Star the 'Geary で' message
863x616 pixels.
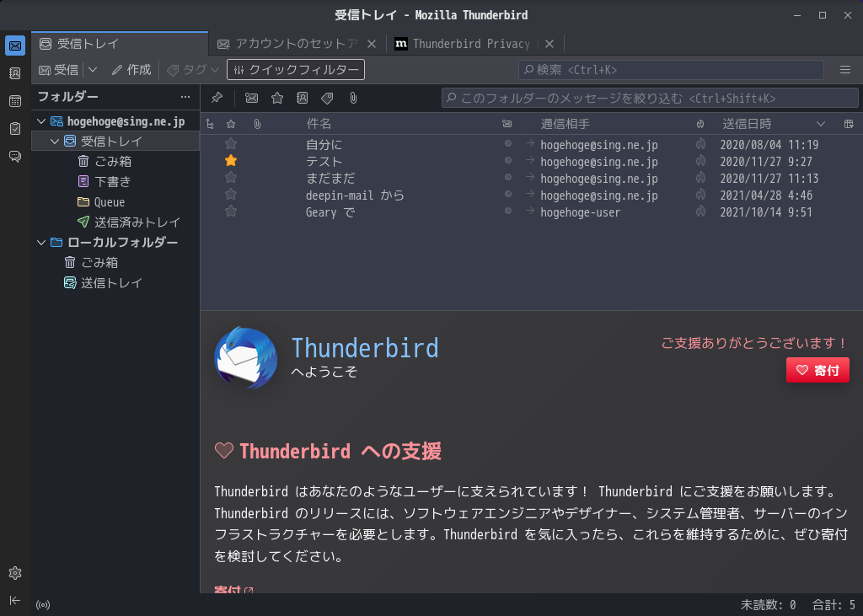(231, 211)
